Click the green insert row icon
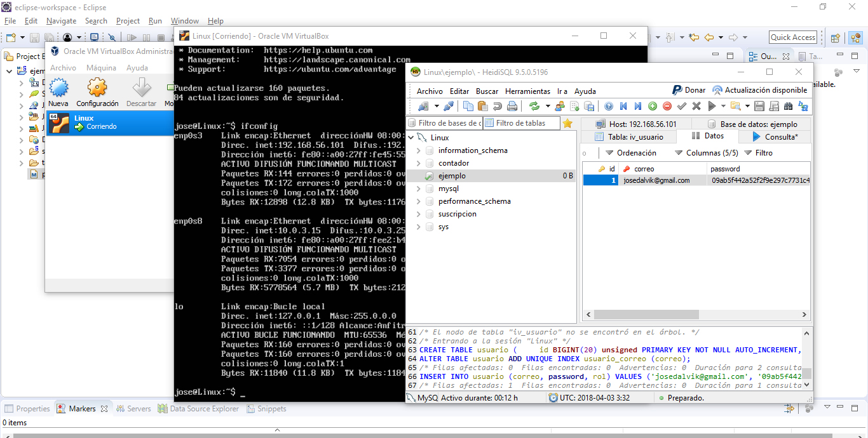The width and height of the screenshot is (868, 438). (653, 106)
